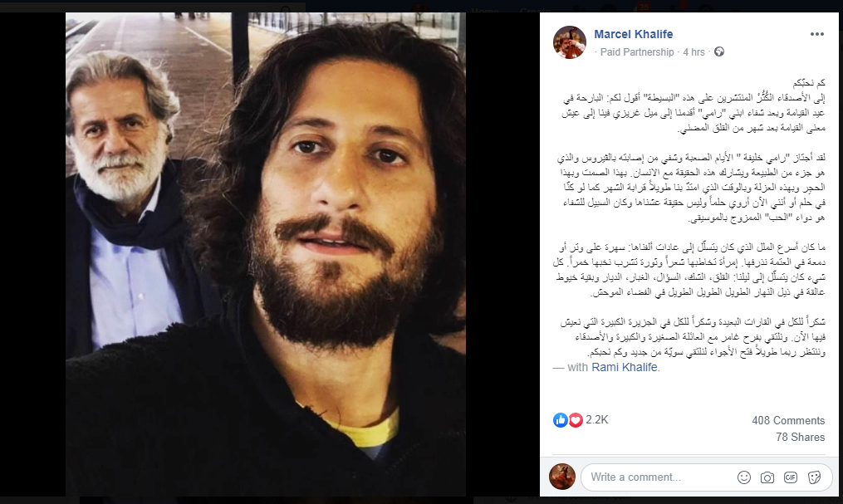Click the red heart reaction icon
This screenshot has height=504, width=843.
point(576,420)
